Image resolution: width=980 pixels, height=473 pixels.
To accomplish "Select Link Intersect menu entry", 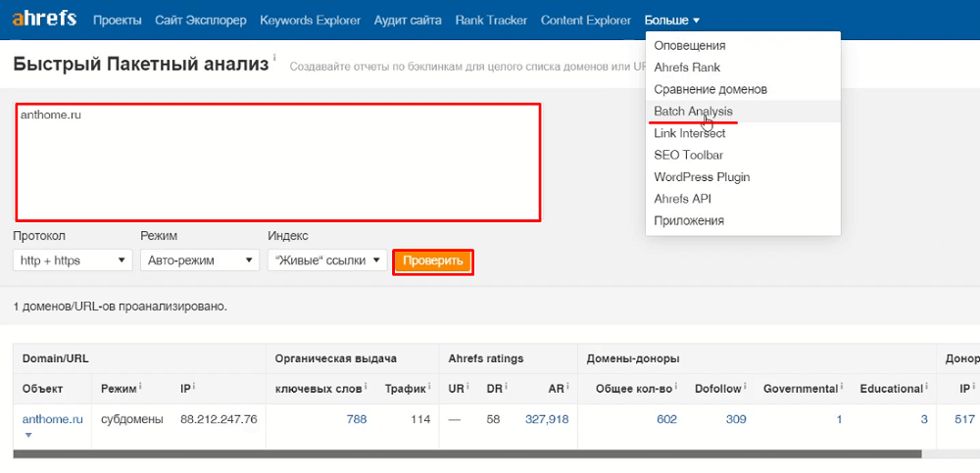I will pos(743,133).
